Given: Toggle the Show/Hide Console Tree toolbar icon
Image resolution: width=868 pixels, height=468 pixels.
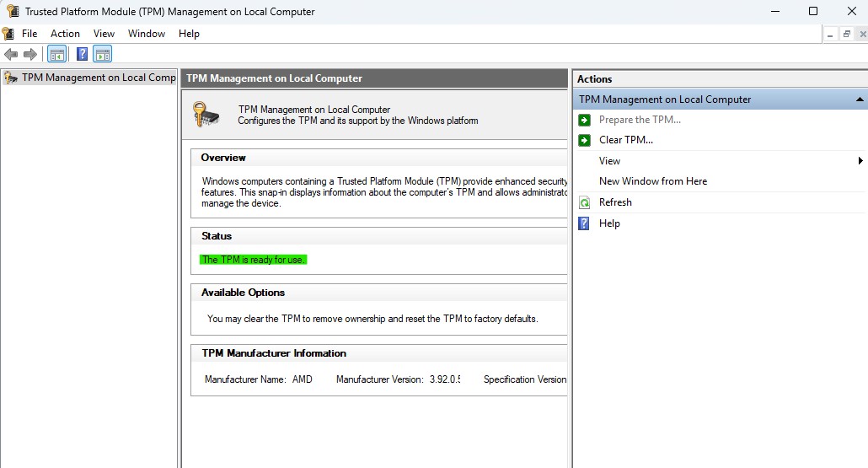Looking at the screenshot, I should click(57, 54).
